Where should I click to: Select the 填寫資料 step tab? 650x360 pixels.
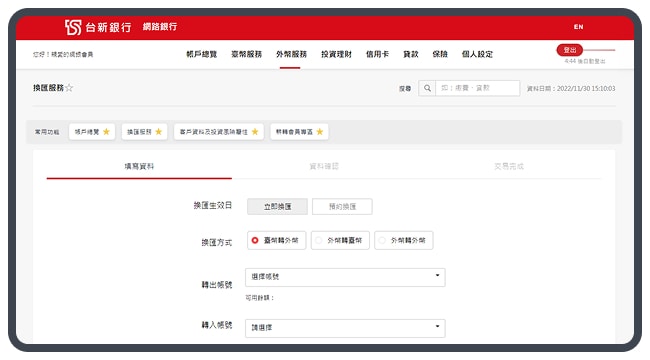click(x=139, y=166)
